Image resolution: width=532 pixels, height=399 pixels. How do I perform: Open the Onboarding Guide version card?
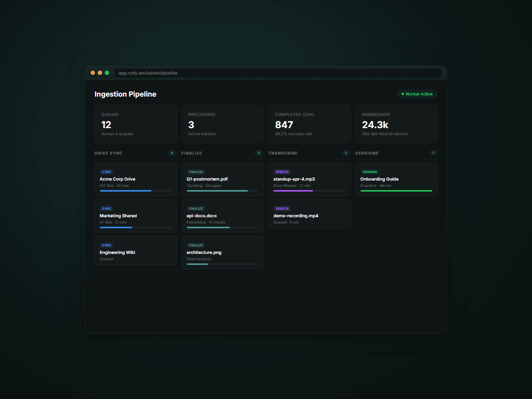pyautogui.click(x=396, y=179)
